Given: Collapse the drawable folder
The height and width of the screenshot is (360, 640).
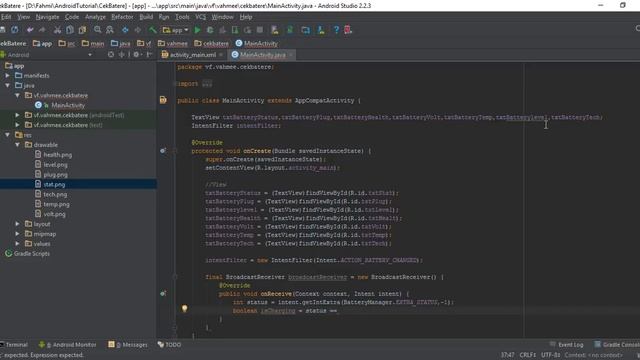Looking at the screenshot, I should coord(18,144).
